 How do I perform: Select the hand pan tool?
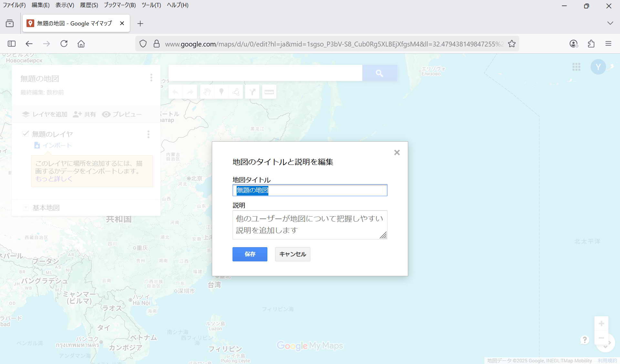(207, 92)
